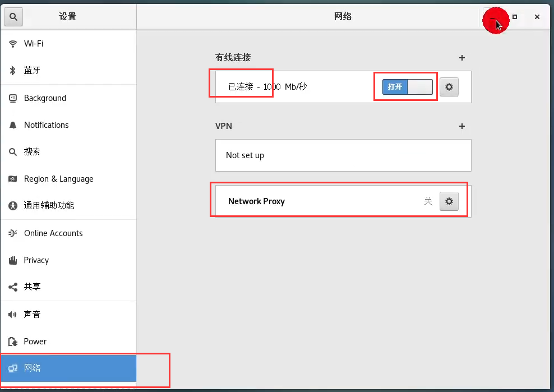Click the 设置 header title
The image size is (554, 392).
[67, 17]
